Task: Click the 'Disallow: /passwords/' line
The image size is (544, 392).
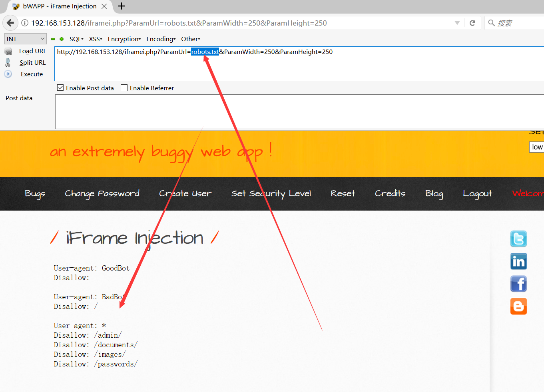Action: tap(96, 364)
